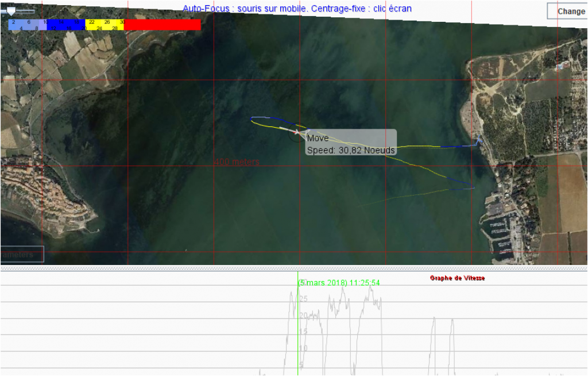This screenshot has width=588, height=376.
Task: Click the Auto-Focus instruction text
Action: 297,9
